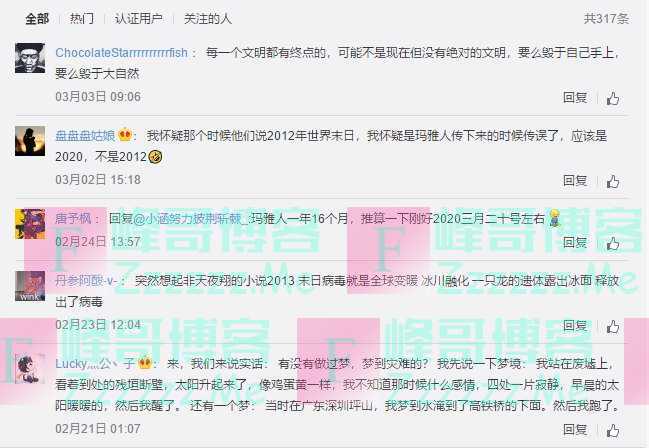Visit 丹参阿酸-v- user profile link
649x448 pixels.
(x=86, y=281)
